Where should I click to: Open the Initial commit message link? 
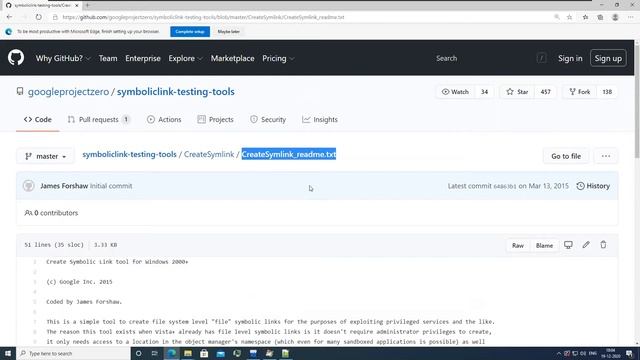111,186
